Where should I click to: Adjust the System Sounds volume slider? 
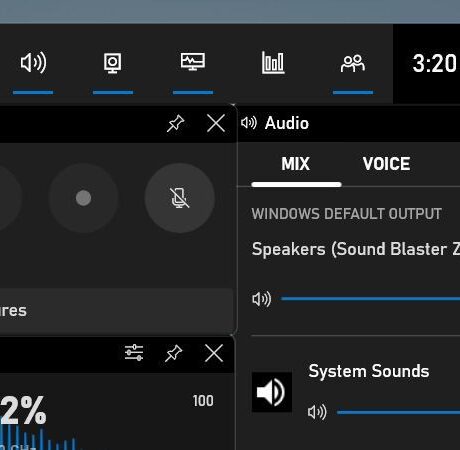tap(398, 412)
